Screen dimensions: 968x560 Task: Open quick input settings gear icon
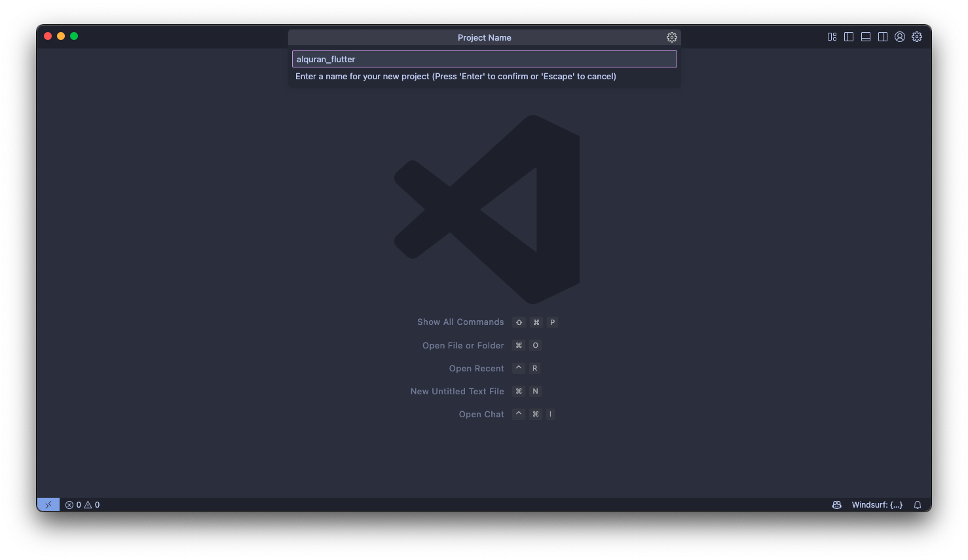click(x=672, y=37)
